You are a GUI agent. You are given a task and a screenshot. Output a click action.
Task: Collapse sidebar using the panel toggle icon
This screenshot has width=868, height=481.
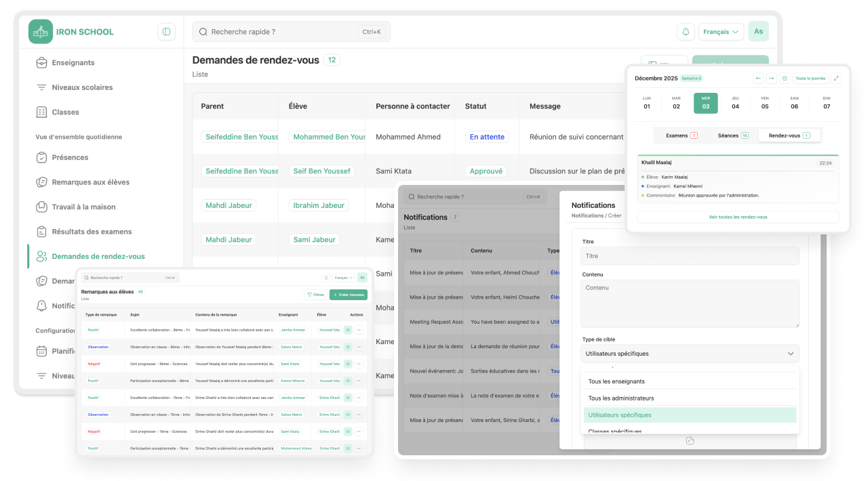pos(166,32)
